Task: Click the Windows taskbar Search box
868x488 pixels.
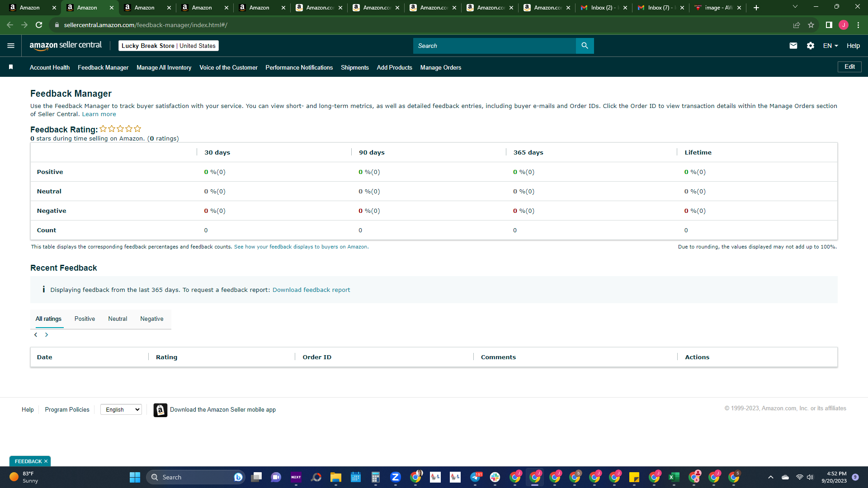Action: coord(195,477)
